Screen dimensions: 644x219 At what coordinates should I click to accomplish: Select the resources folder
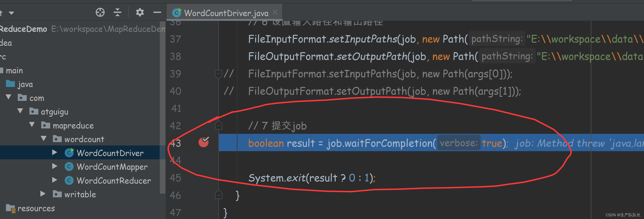36,208
